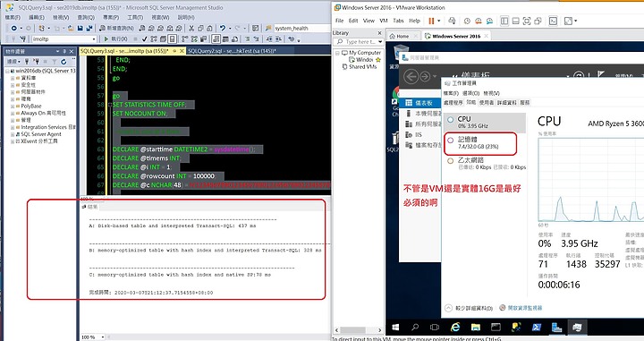Click the New Query button in SSMS
Screen dimensions: 644x341
(x=116, y=29)
